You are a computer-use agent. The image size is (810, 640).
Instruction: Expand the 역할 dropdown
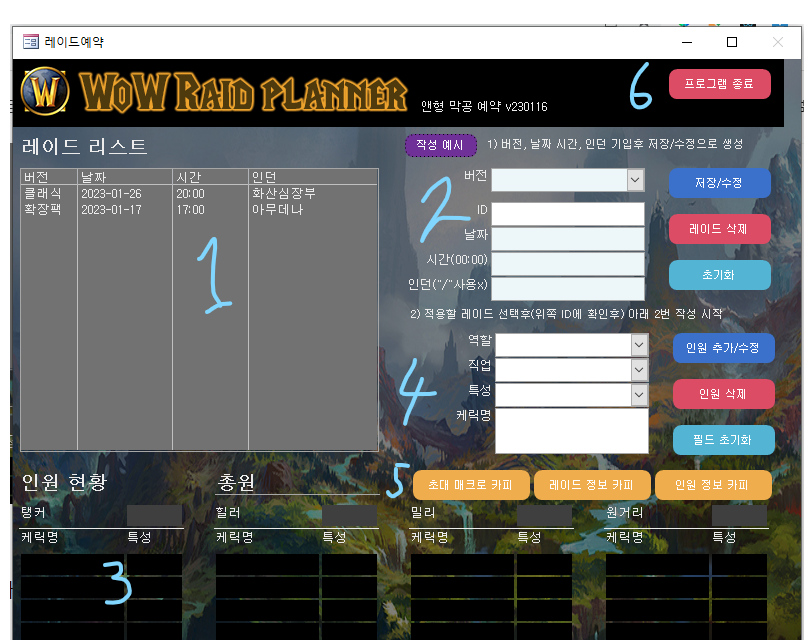click(x=639, y=345)
